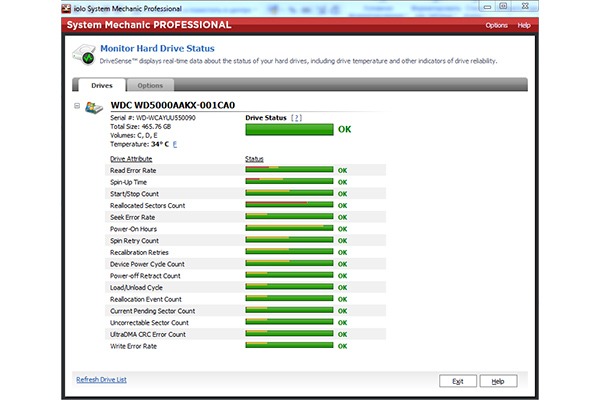This screenshot has width=600, height=400.
Task: Click the Monitor Hard Drive Status drive icon
Action: (84, 55)
